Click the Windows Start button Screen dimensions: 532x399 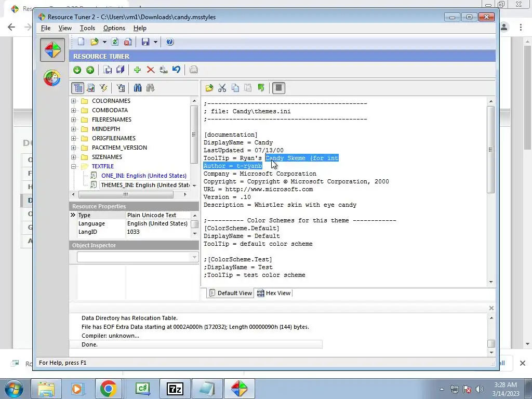tap(14, 389)
